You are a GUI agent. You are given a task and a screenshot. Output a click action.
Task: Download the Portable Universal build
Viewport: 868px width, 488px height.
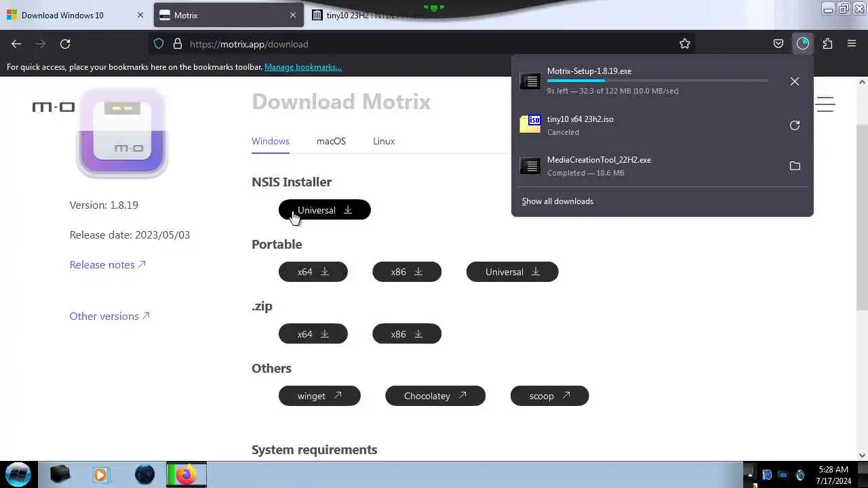coord(513,272)
